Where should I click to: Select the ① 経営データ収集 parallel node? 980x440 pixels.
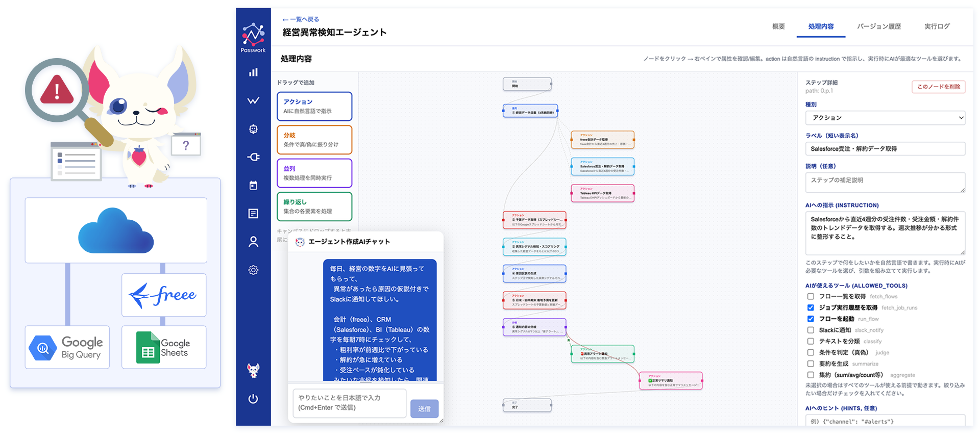point(530,111)
